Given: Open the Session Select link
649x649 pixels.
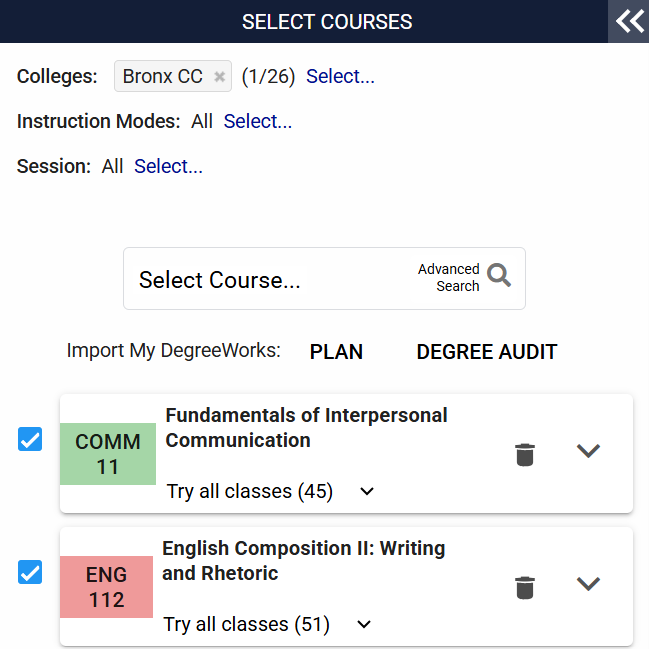Looking at the screenshot, I should pyautogui.click(x=168, y=166).
